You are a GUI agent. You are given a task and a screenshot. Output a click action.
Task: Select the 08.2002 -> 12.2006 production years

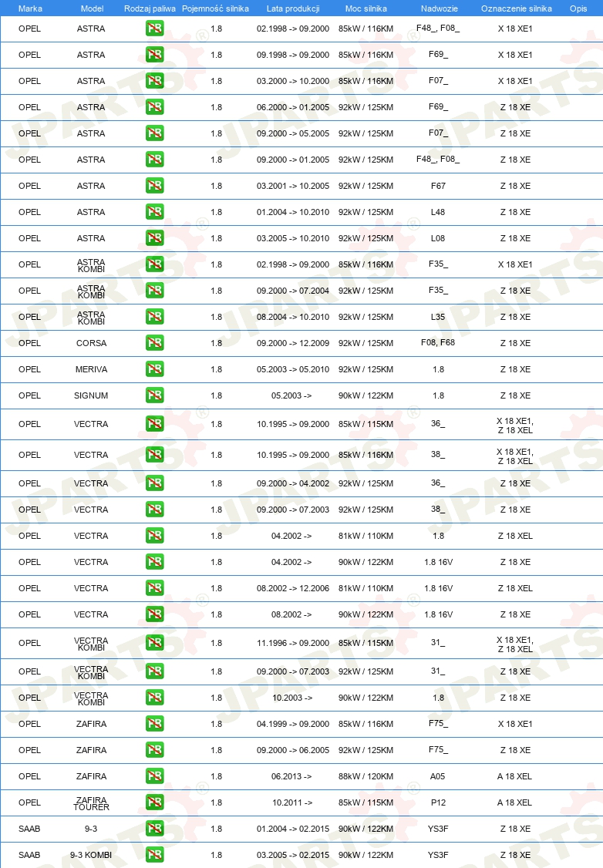[x=293, y=588]
